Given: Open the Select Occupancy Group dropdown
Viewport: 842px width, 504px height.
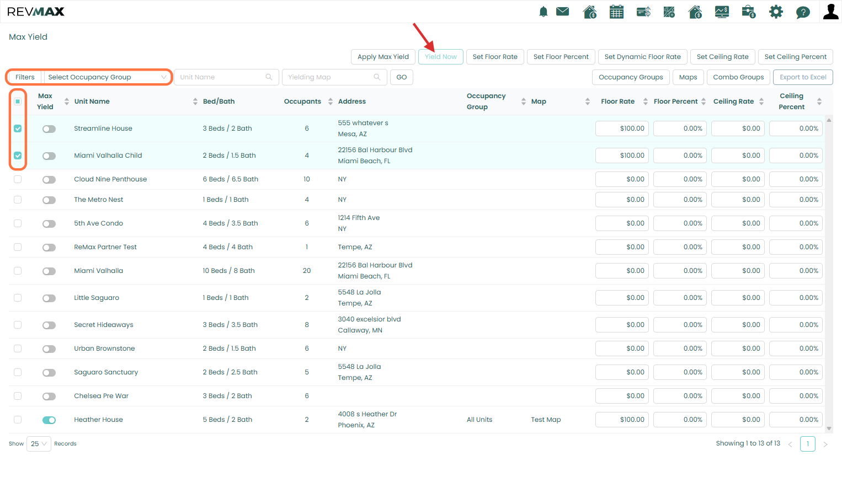Looking at the screenshot, I should pos(107,77).
